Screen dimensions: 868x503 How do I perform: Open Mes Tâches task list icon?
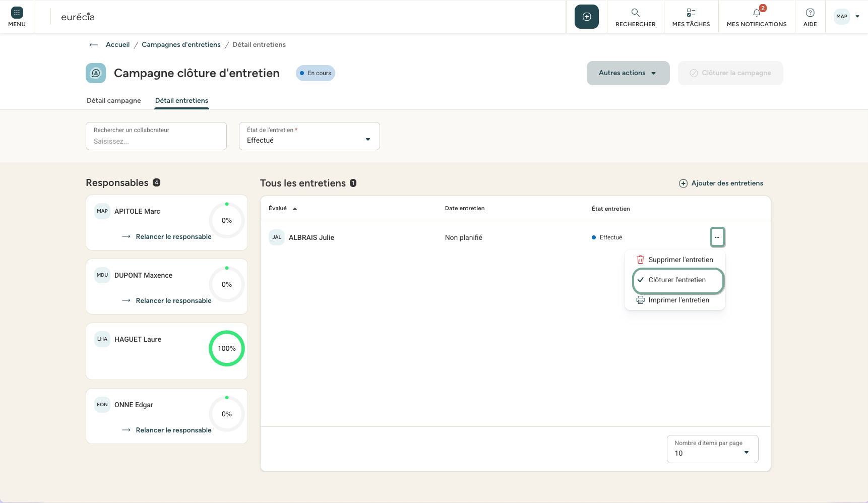[691, 13]
